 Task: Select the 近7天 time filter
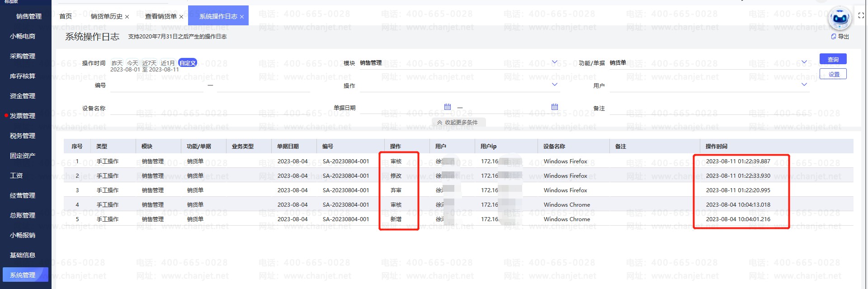pos(149,63)
